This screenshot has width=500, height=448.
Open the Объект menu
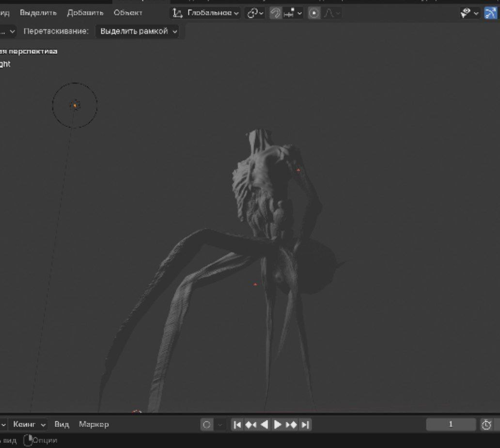coord(128,13)
